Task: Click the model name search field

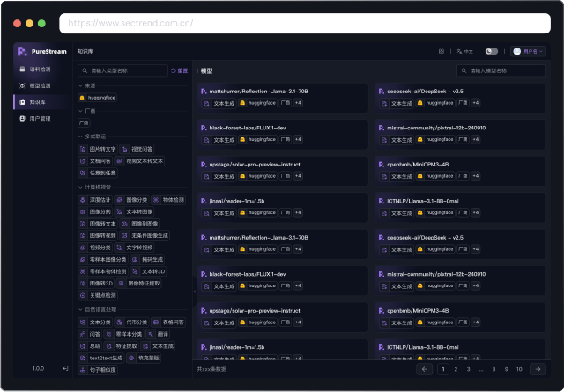Action: point(501,70)
